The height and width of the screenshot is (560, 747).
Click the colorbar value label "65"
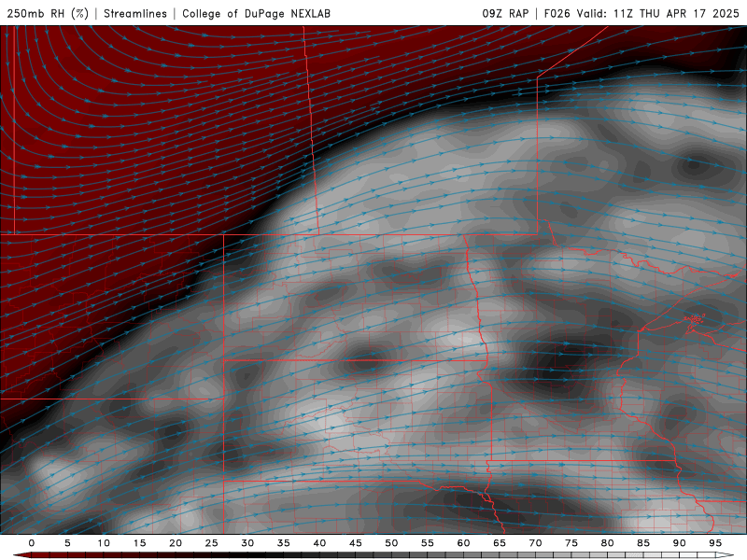tap(500, 543)
